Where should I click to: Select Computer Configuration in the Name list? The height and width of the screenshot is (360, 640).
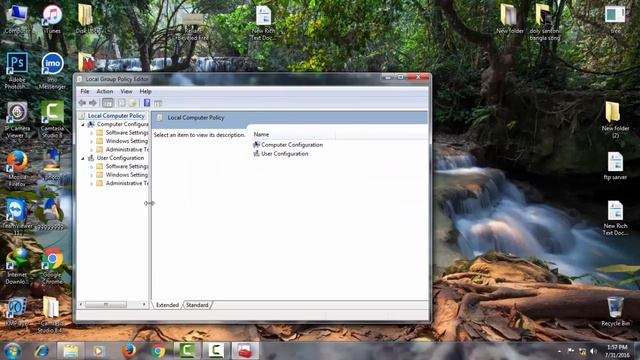click(292, 145)
